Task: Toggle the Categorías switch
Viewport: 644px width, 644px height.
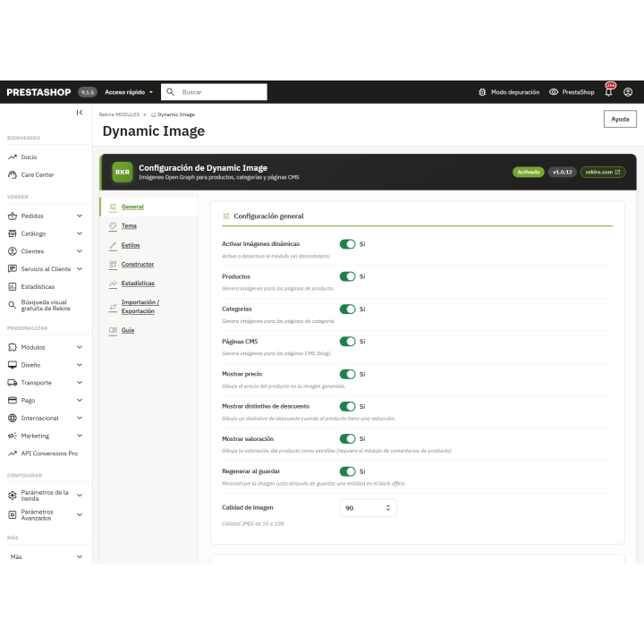Action: coord(347,309)
